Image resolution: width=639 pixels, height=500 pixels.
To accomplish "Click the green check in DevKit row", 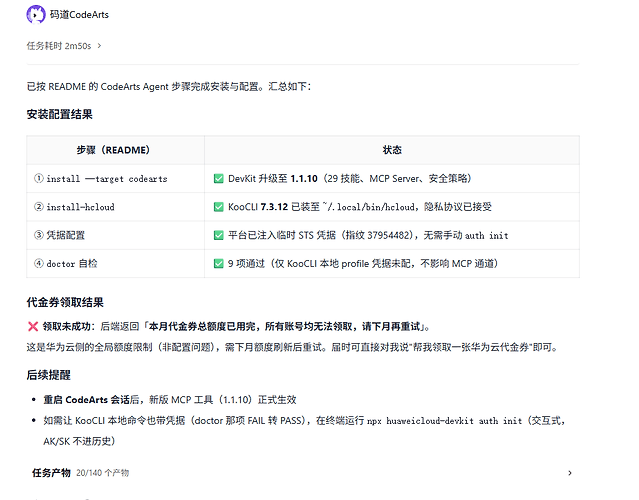I will pyautogui.click(x=218, y=178).
